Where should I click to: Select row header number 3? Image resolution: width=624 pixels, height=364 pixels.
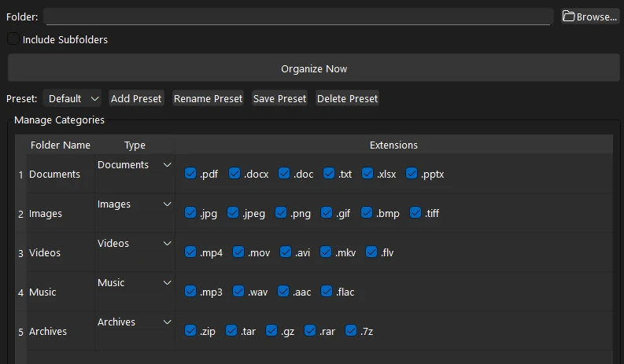[x=20, y=252]
